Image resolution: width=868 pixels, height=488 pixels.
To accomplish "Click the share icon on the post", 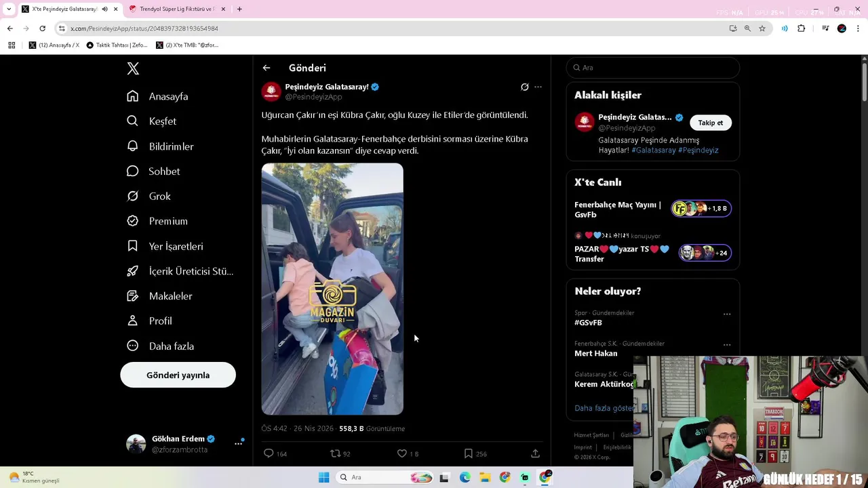I will (535, 453).
